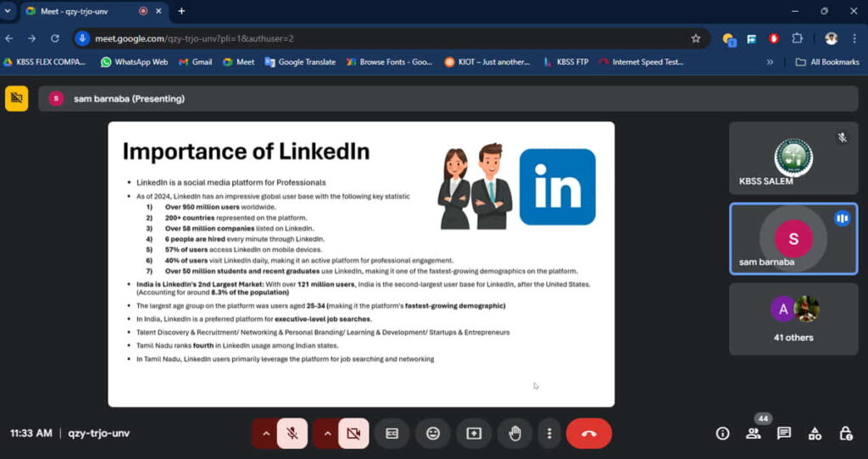
Task: Show more bookmarks chevron
Action: [x=770, y=62]
